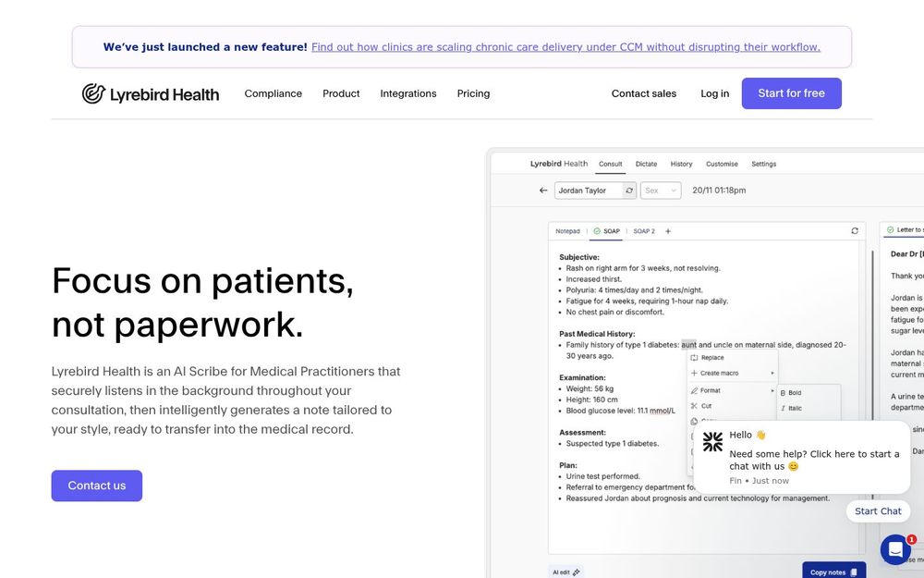Open the Customise tab

click(722, 164)
